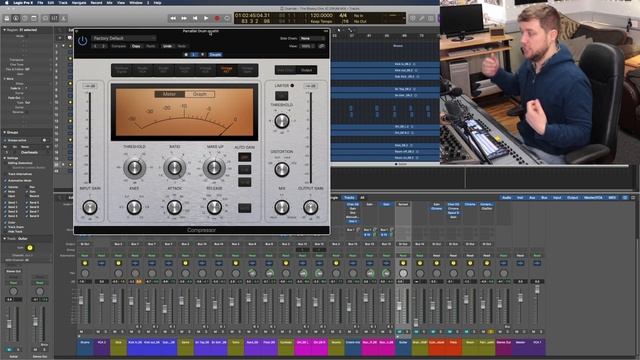Open Read automation menu on Drums channel strip
This screenshot has height=360, width=640.
tap(85, 256)
